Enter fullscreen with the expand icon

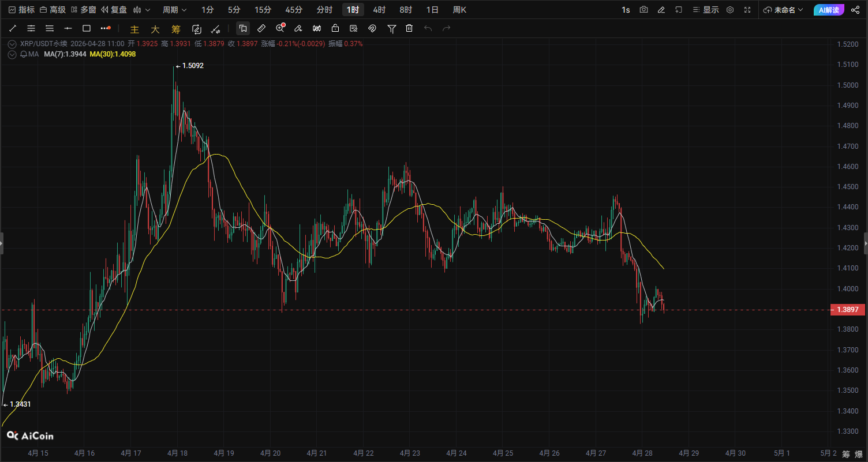[x=747, y=10]
